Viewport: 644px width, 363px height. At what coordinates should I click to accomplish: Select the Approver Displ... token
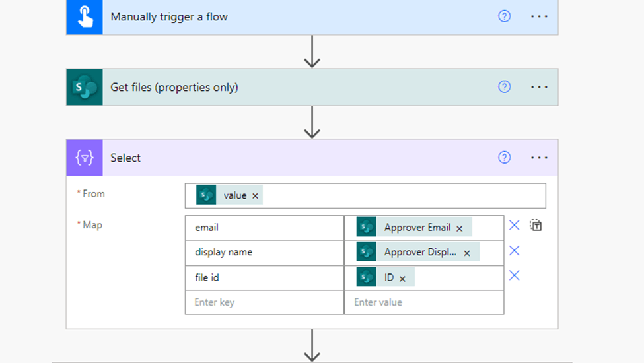417,252
